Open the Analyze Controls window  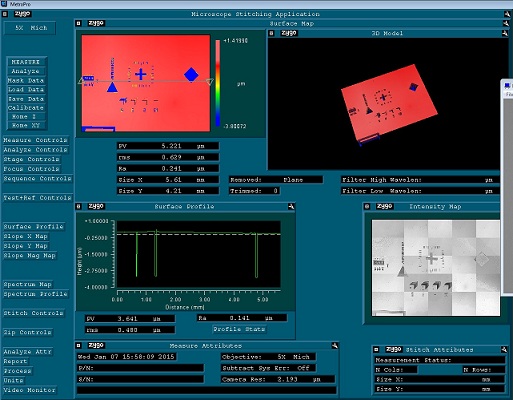pos(36,150)
